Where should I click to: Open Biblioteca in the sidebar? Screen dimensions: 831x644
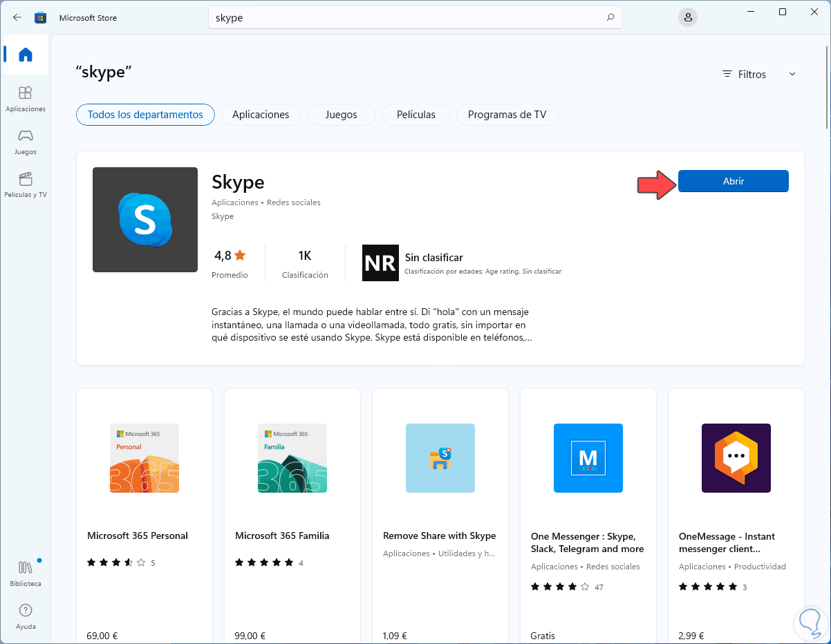point(26,574)
